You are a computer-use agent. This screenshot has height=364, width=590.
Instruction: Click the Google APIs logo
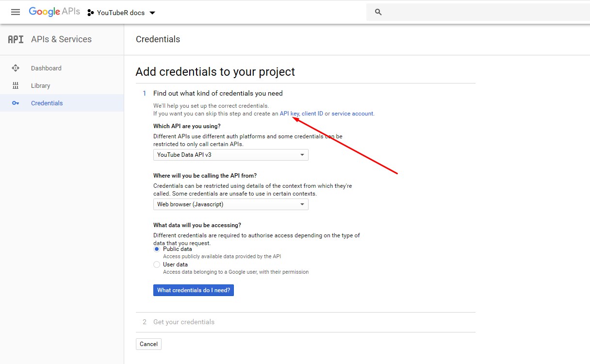point(54,12)
